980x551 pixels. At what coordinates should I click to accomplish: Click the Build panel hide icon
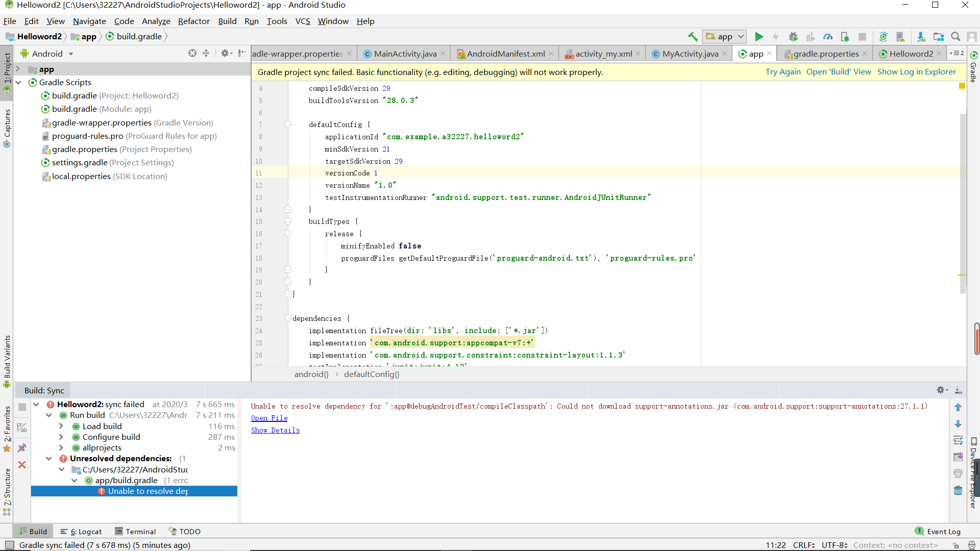click(958, 390)
